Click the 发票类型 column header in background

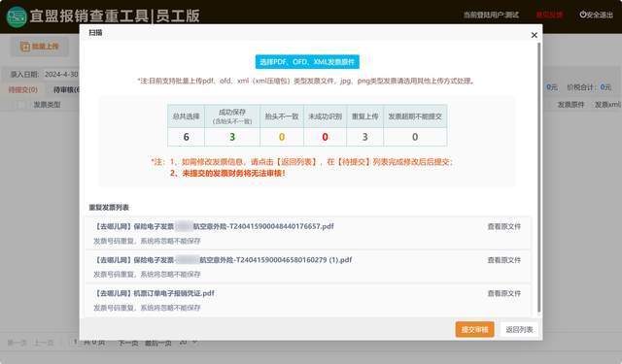(x=47, y=105)
